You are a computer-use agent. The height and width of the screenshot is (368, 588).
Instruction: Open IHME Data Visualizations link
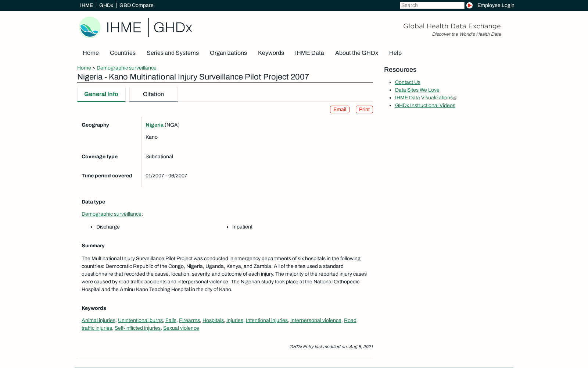(x=424, y=98)
